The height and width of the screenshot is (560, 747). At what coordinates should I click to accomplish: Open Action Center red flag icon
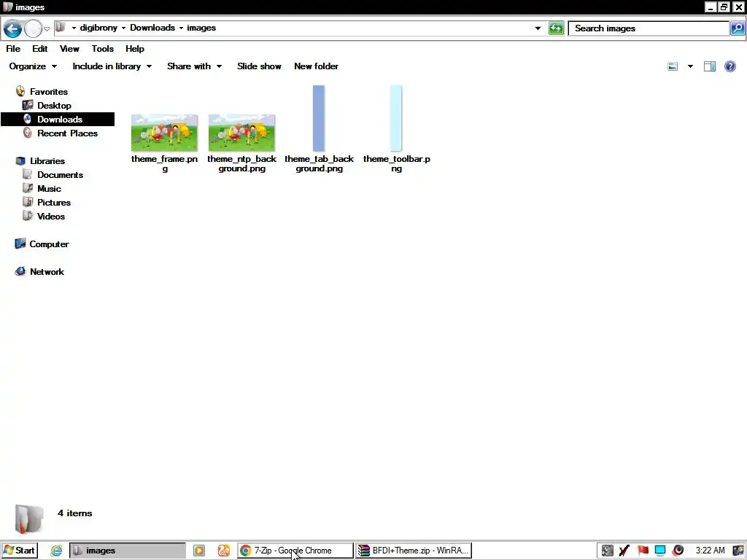click(x=643, y=551)
